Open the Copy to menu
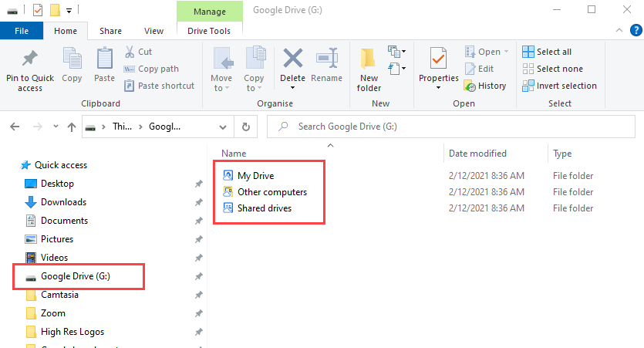Image resolution: width=644 pixels, height=348 pixels. pos(254,69)
